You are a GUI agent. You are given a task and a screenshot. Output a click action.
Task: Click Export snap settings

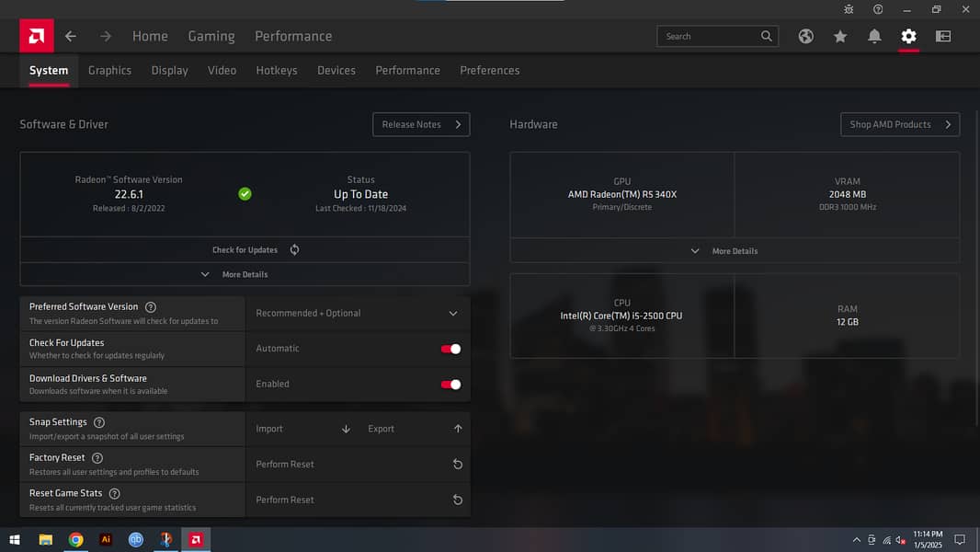tap(415, 429)
